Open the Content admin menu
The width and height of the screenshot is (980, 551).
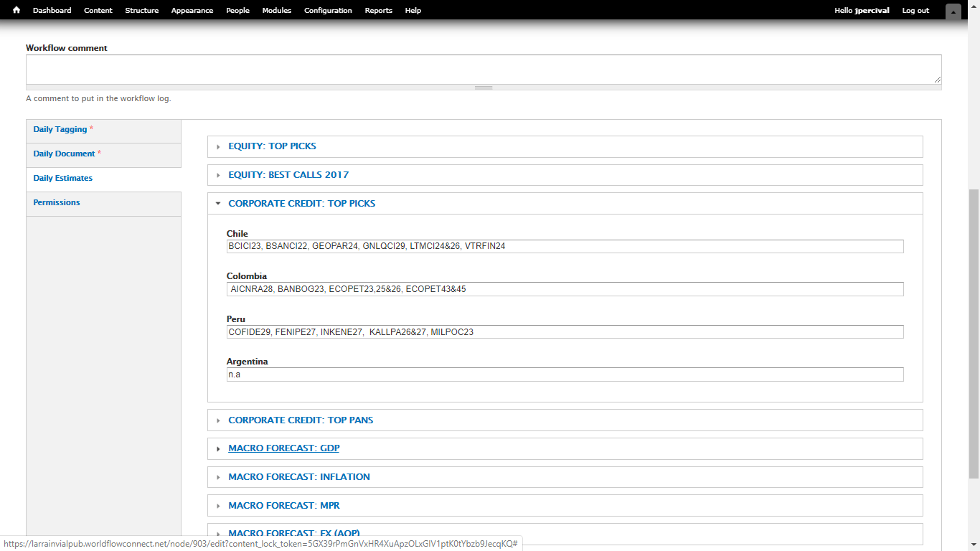click(x=98, y=11)
